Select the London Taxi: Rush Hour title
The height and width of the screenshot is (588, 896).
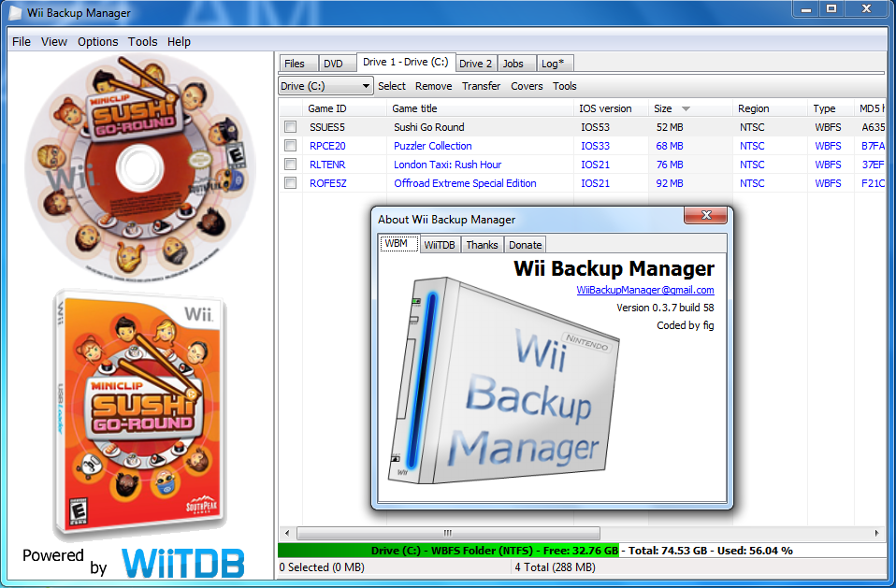[447, 165]
